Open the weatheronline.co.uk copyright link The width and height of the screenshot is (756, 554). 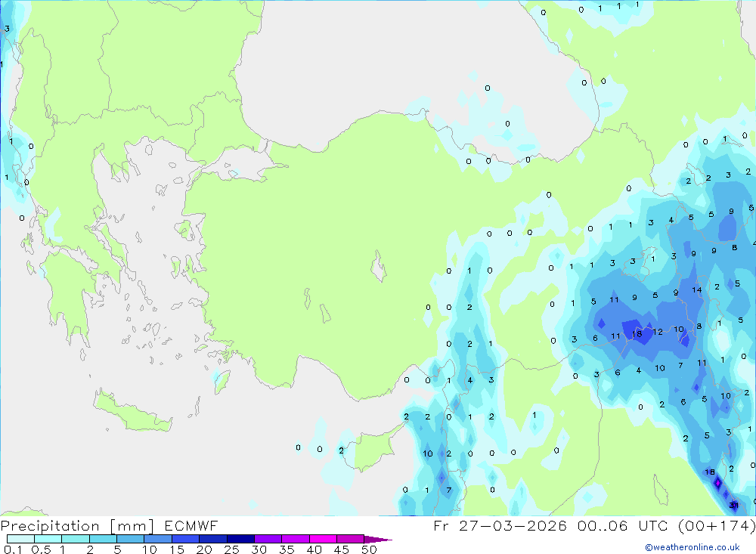click(x=692, y=547)
